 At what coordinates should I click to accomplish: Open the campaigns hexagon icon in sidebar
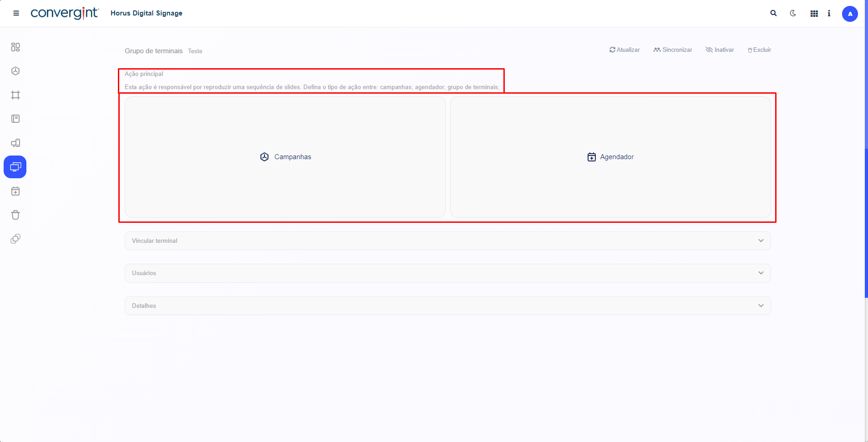click(x=15, y=71)
